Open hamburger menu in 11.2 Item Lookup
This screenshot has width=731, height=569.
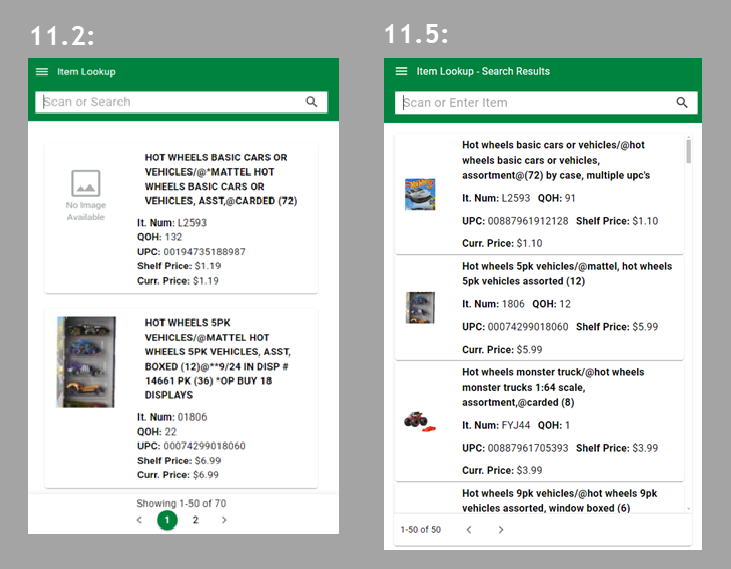coord(42,72)
